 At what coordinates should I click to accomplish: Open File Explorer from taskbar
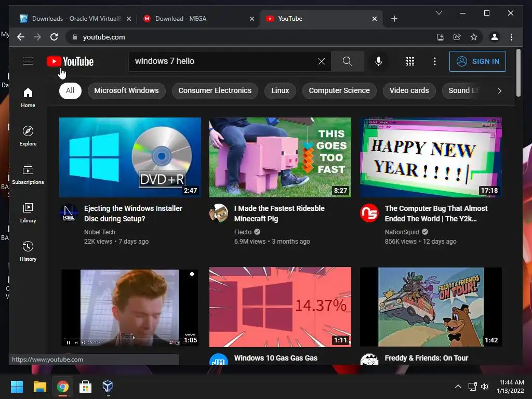click(x=39, y=386)
